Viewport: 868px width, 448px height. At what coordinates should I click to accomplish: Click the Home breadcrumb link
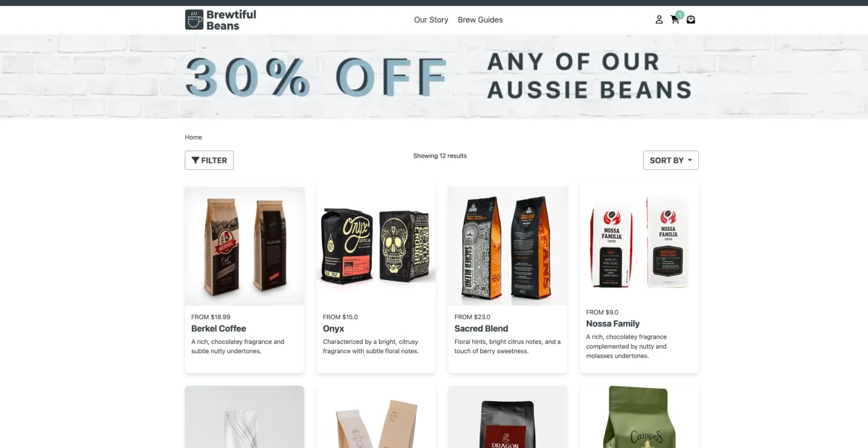pyautogui.click(x=193, y=137)
